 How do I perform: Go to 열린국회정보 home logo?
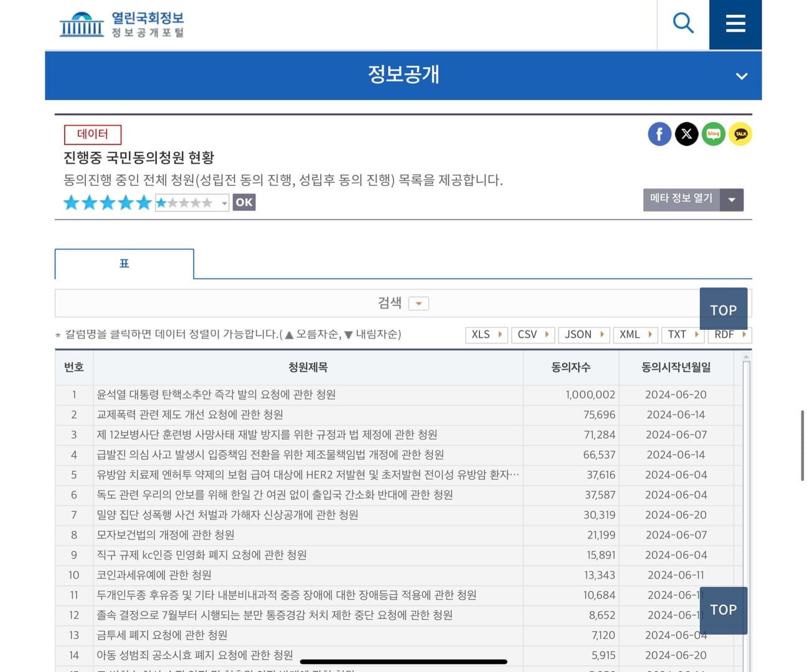[122, 24]
